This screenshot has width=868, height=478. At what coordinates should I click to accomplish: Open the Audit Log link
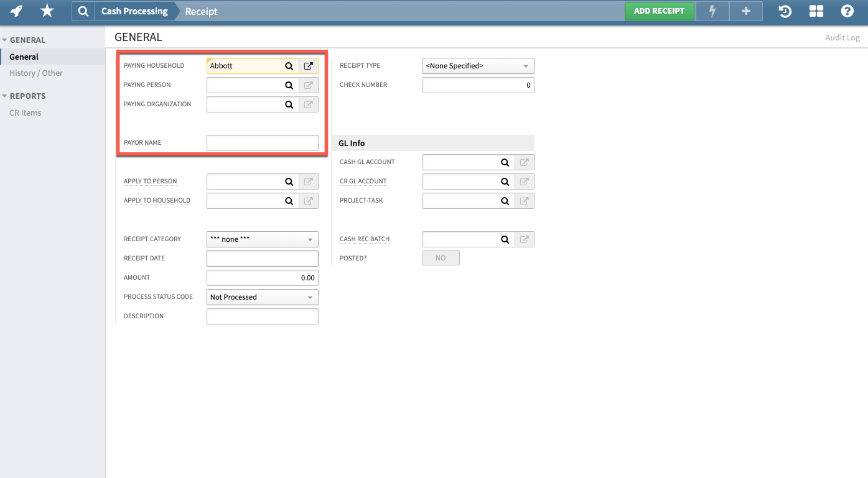pos(842,37)
